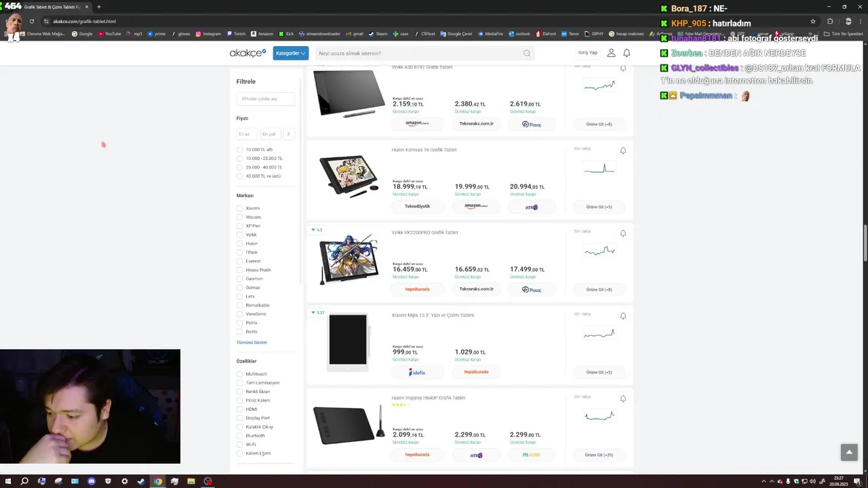This screenshot has height=488, width=868.
Task: Set price alert bell for Xiaomi Mijia tablet
Action: tap(623, 316)
